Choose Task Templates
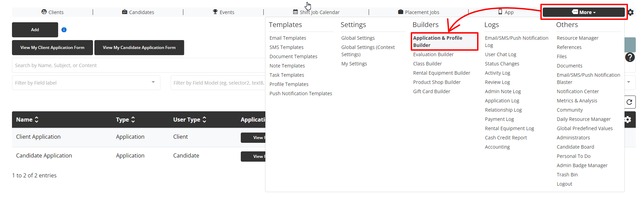644x212 pixels. click(x=287, y=75)
